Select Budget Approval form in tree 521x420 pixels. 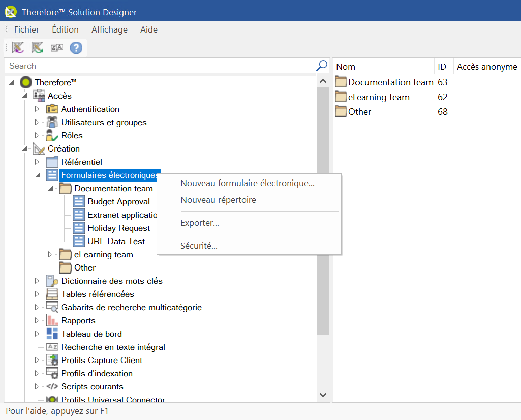point(118,201)
